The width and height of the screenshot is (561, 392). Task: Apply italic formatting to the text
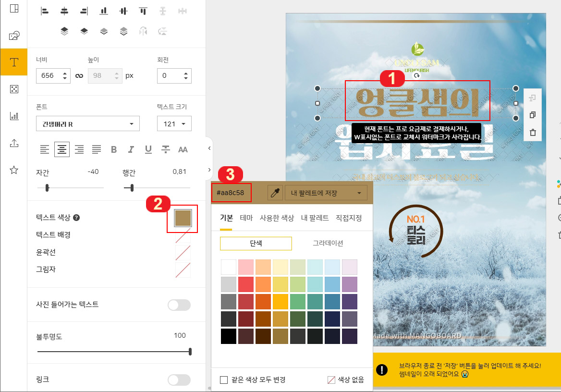click(131, 149)
